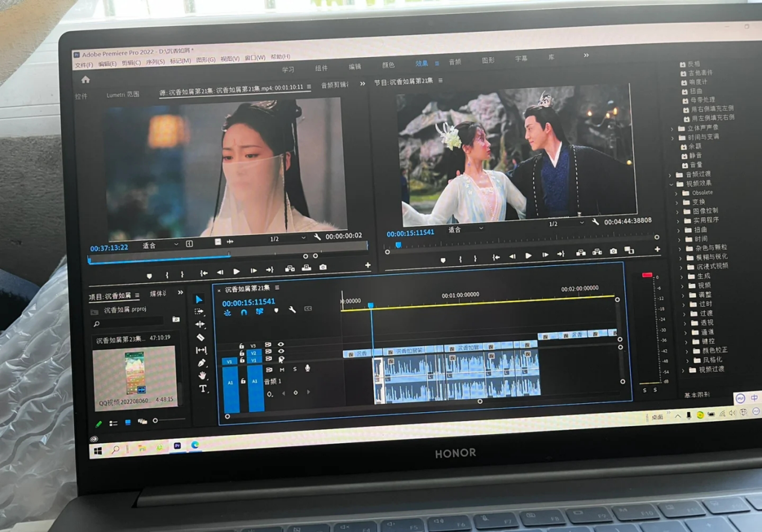Click the Home icon

[x=85, y=79]
